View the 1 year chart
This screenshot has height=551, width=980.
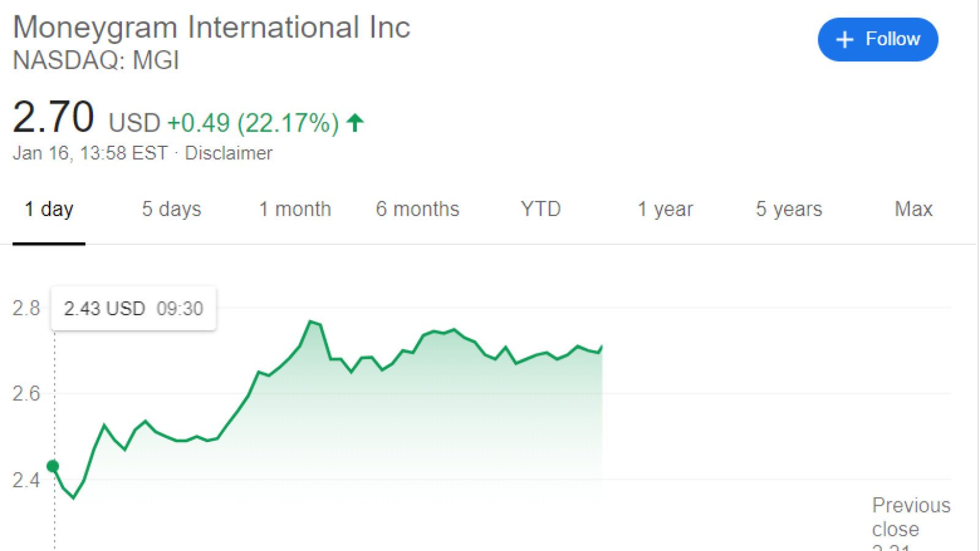tap(665, 209)
